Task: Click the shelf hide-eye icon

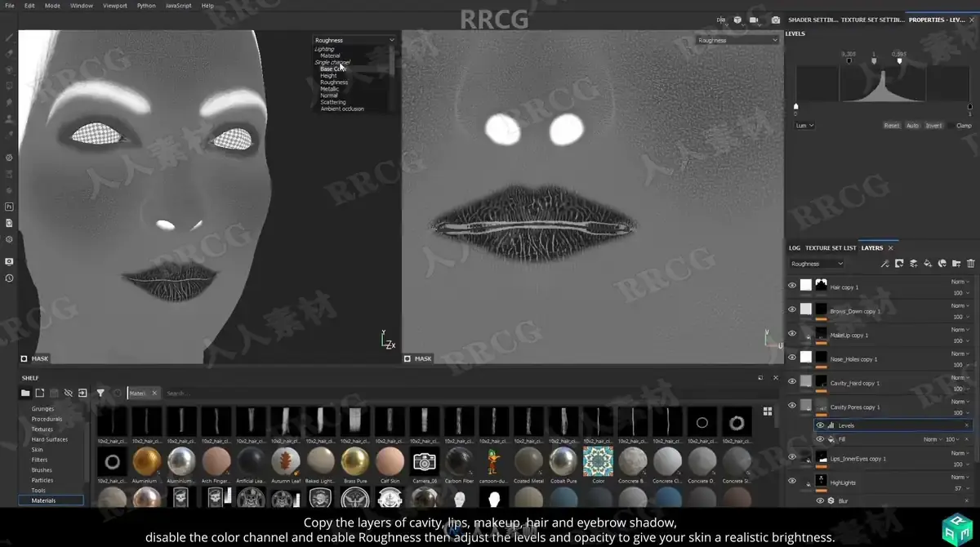Action: [69, 393]
